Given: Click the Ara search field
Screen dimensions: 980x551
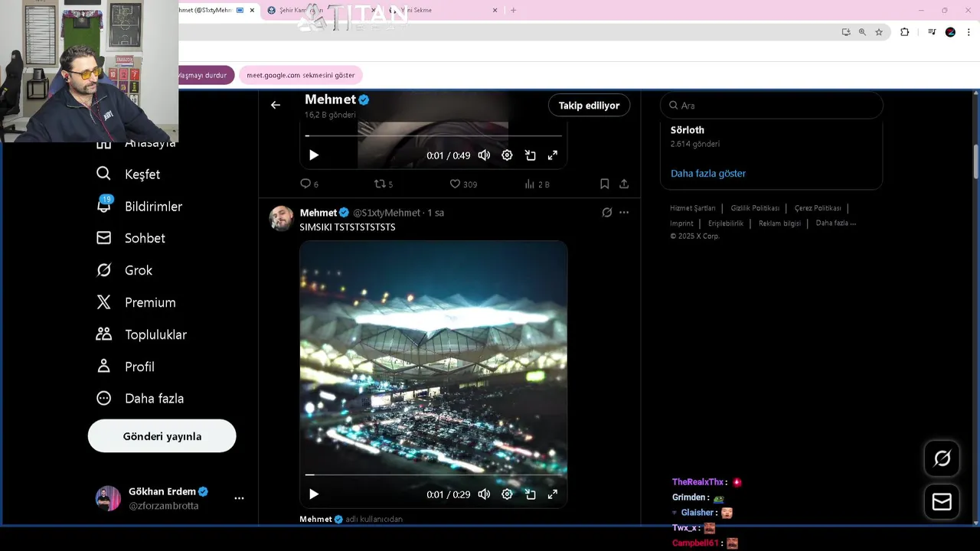Looking at the screenshot, I should tap(771, 106).
